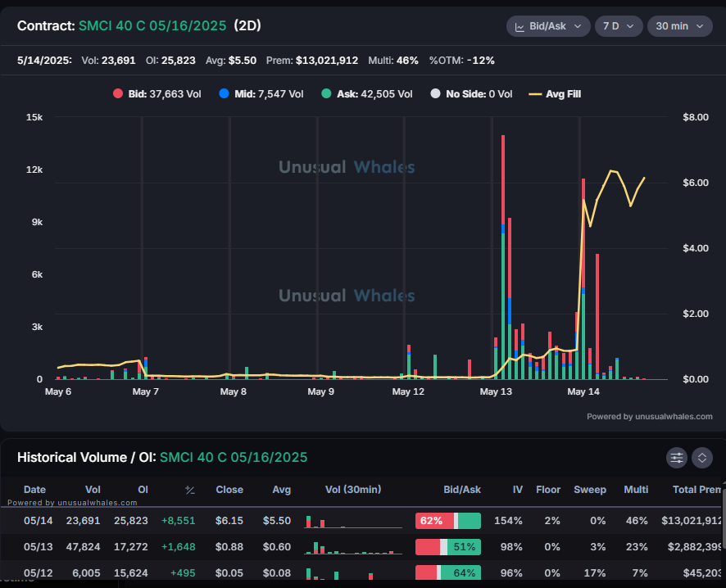Click the 47,824 volume cell

coord(83,547)
